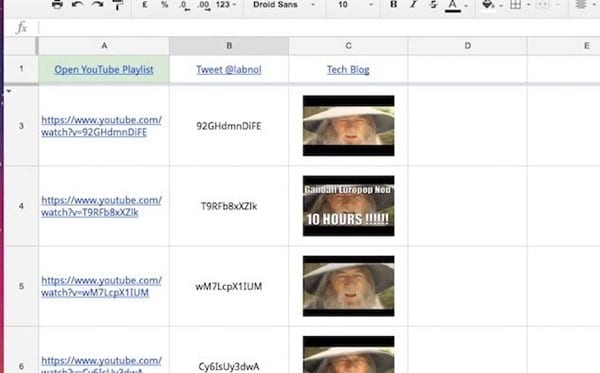Screen dimensions: 600x373
Task: Select the Paint format tool
Action: (117, 5)
